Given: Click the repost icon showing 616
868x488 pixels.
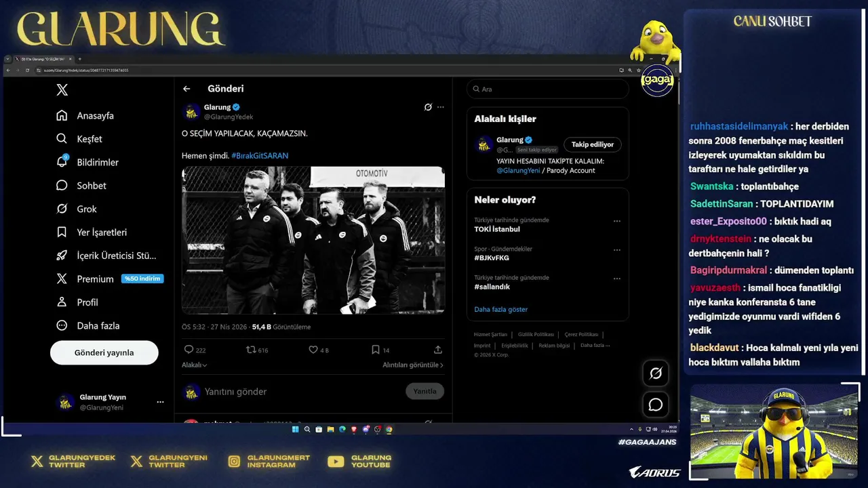Looking at the screenshot, I should pos(250,350).
